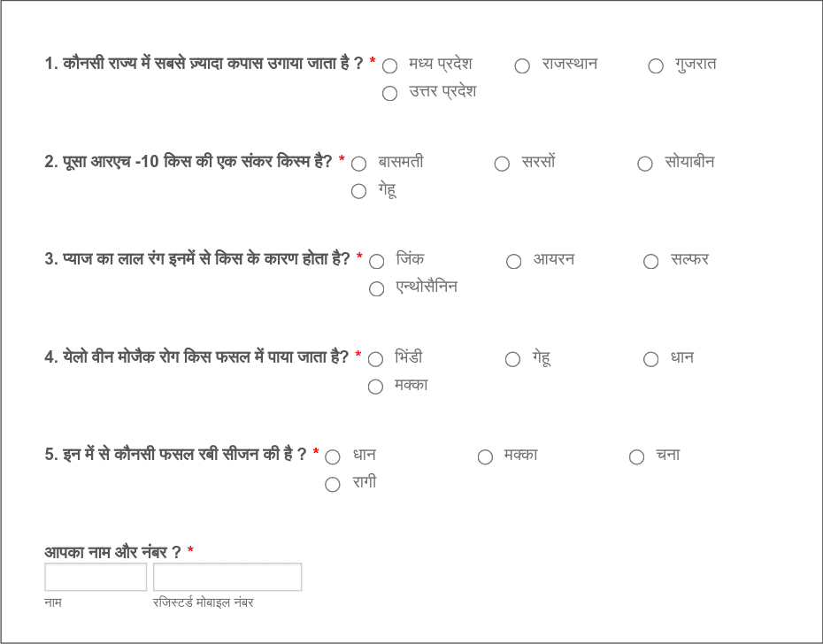
Task: Select चना in question 5
Action: tap(636, 456)
